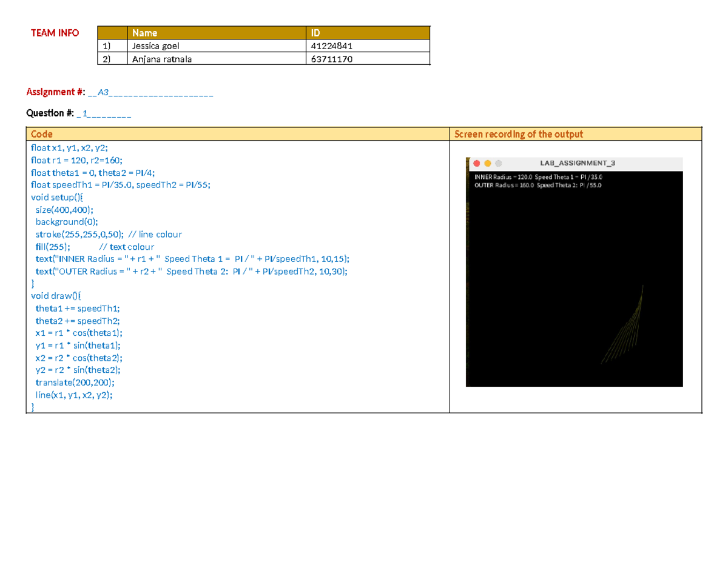Select the Question # 1 line

(x=79, y=113)
